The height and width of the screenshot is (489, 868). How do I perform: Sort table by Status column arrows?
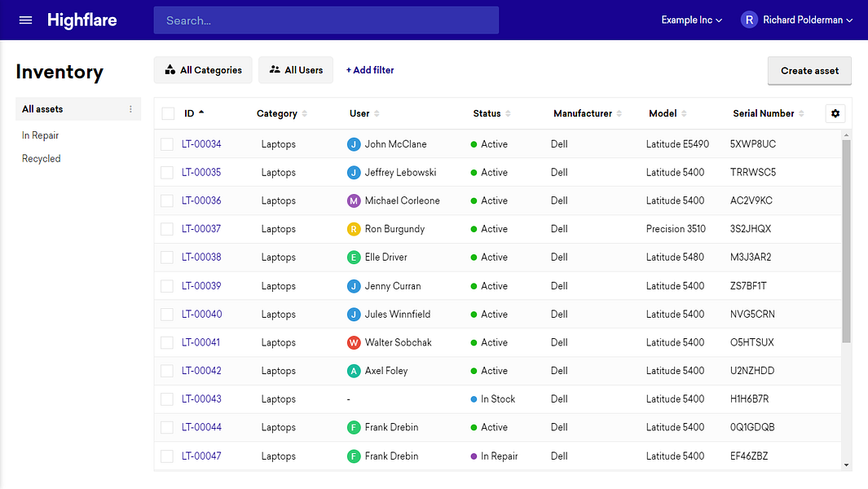click(508, 113)
